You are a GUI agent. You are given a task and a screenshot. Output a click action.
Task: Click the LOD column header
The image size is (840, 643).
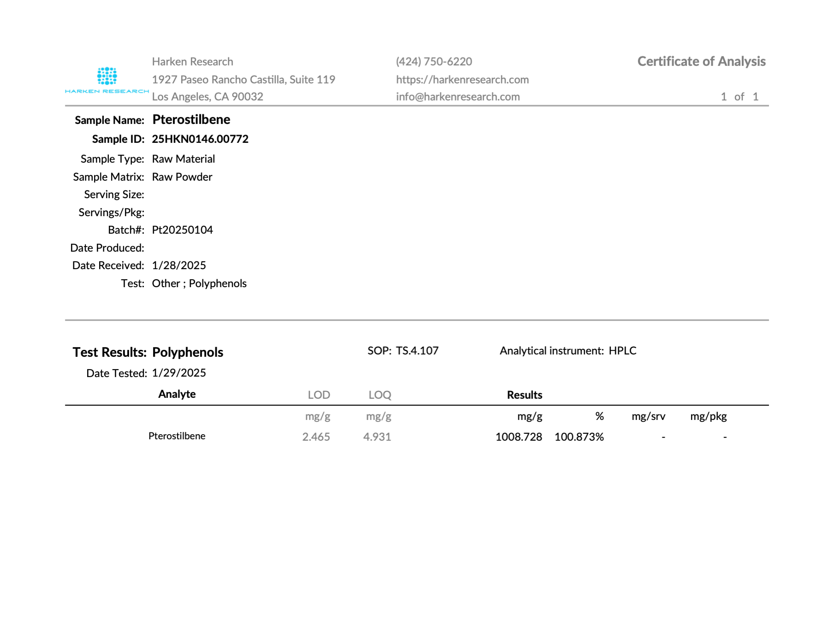point(319,395)
